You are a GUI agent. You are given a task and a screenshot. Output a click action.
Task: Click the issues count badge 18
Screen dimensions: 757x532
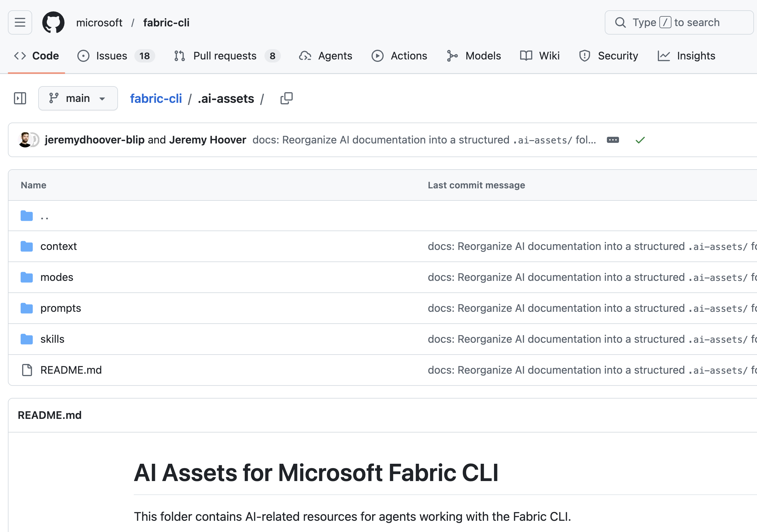click(x=144, y=56)
